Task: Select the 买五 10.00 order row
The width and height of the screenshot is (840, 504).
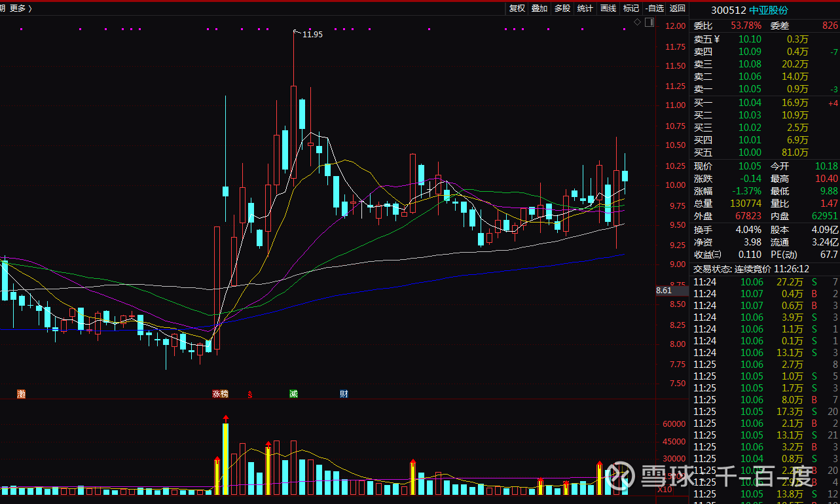Action: click(765, 153)
